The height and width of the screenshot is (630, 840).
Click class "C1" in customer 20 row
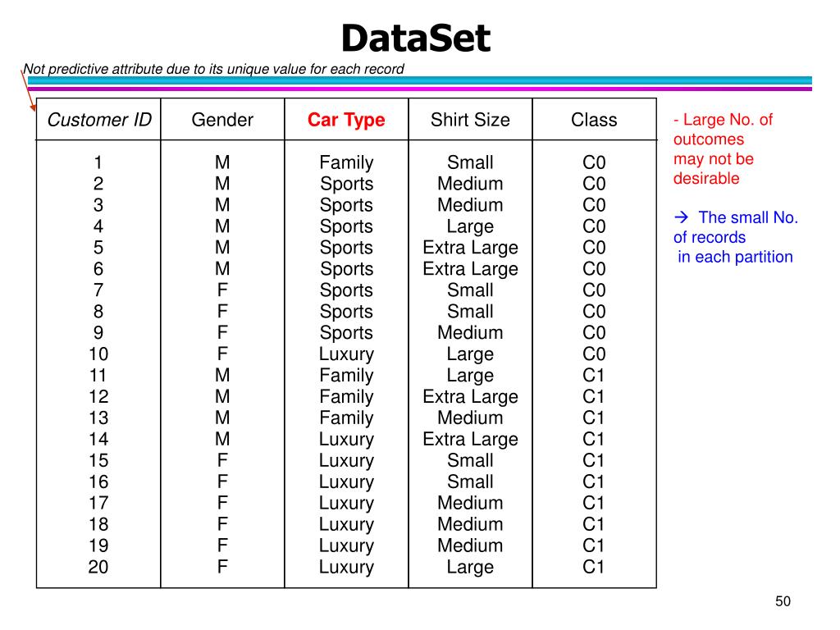click(x=594, y=567)
